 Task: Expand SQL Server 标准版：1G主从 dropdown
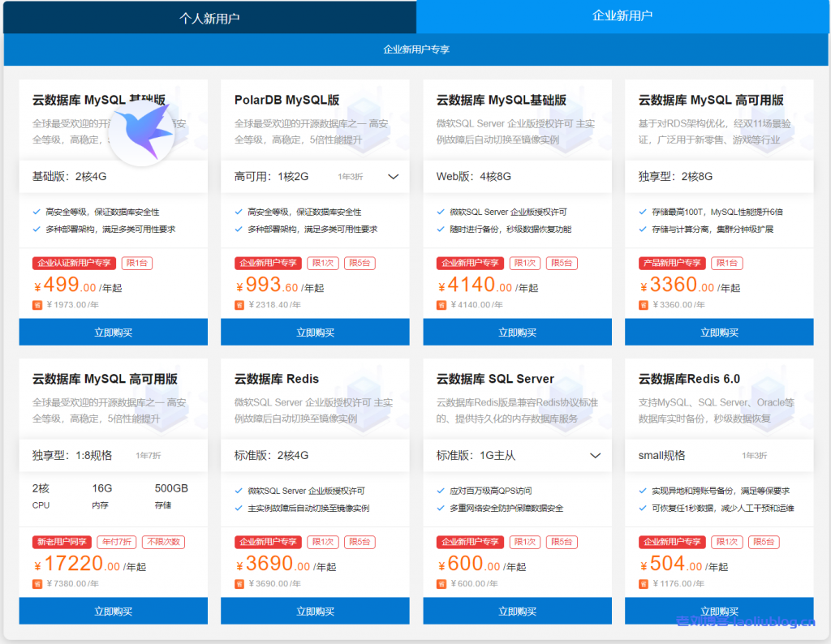pyautogui.click(x=596, y=455)
